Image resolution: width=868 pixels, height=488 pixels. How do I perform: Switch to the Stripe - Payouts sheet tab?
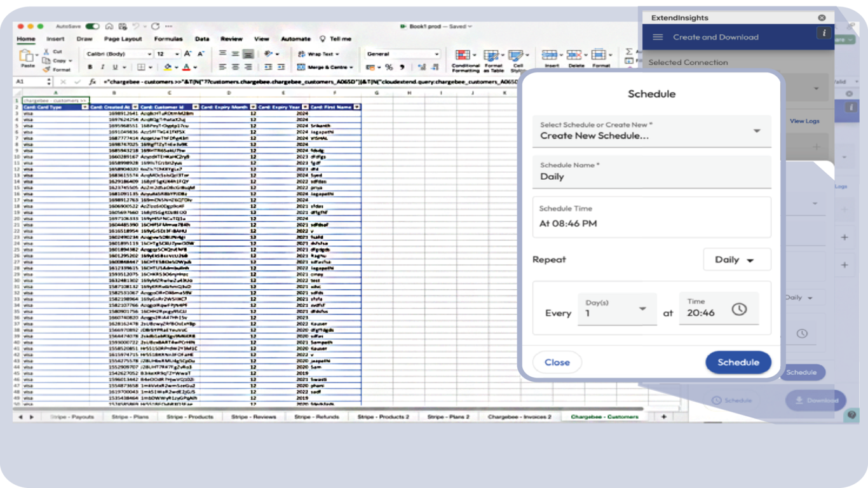coord(71,417)
